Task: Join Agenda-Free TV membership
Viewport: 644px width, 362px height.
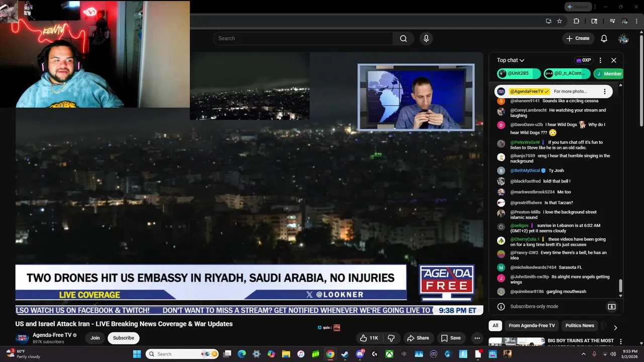Action: tap(95, 338)
